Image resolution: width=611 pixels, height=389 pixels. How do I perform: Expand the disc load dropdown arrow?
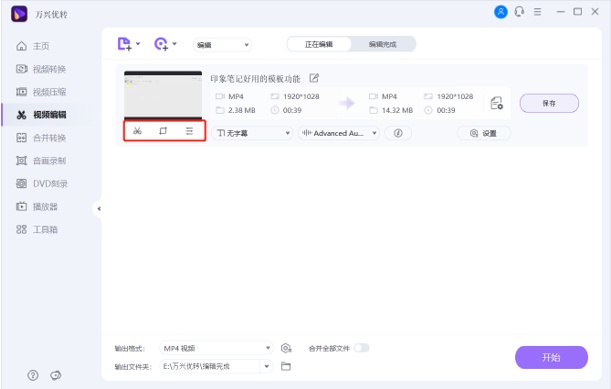[x=175, y=44]
